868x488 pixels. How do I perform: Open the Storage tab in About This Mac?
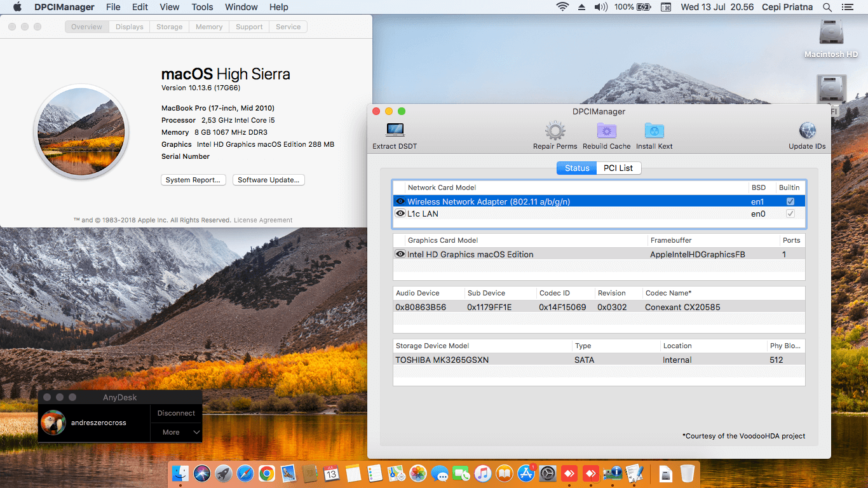coord(170,27)
